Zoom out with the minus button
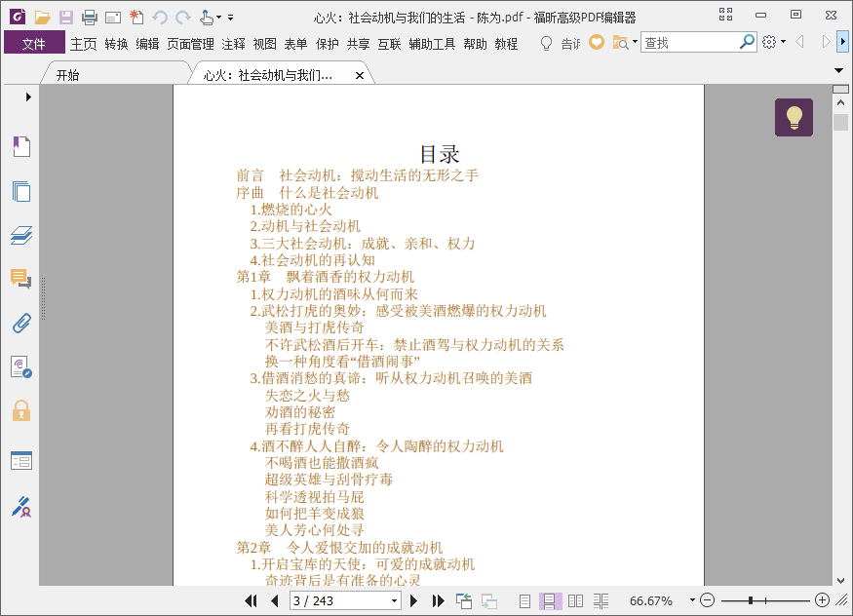853x616 pixels. [707, 600]
